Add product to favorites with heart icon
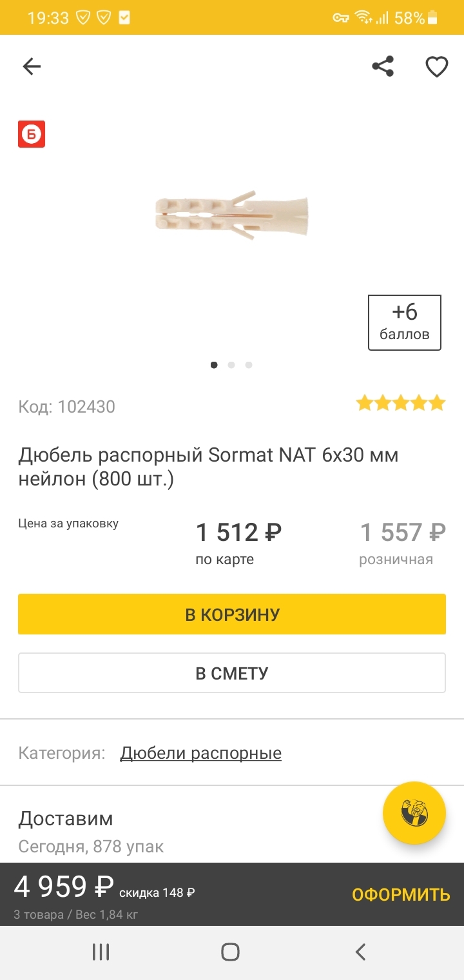The image size is (464, 980). click(436, 66)
